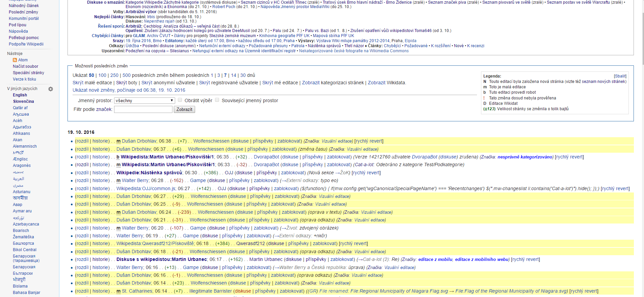Open Silesianus copyvio notice link
644x297 pixels.
(x=179, y=51)
